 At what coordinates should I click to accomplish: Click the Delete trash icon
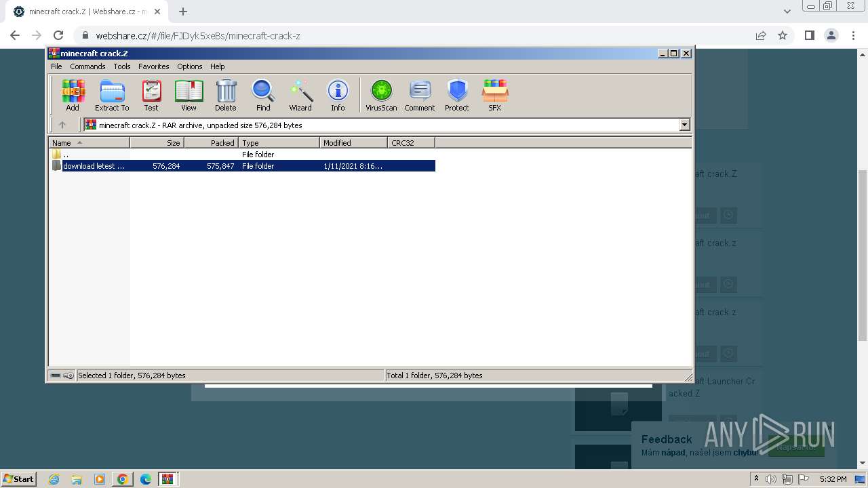[x=226, y=95]
